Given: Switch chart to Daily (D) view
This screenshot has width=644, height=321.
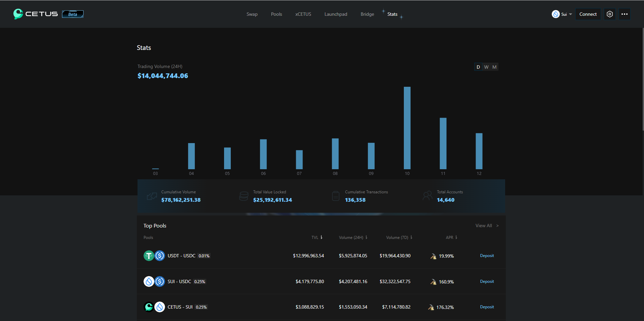Looking at the screenshot, I should click(478, 67).
